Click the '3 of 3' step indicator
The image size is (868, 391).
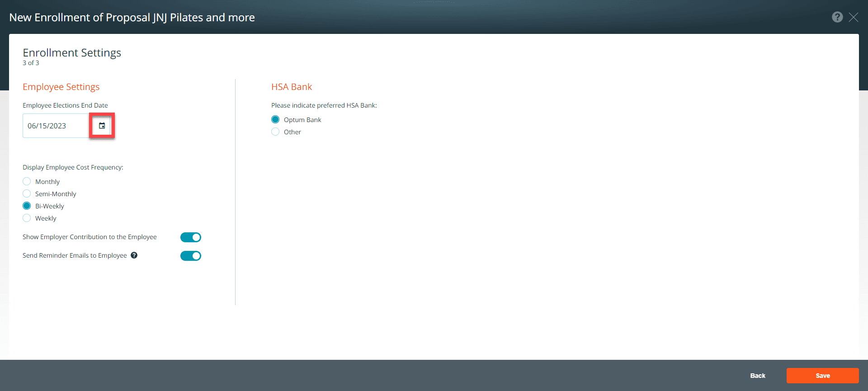click(x=31, y=63)
